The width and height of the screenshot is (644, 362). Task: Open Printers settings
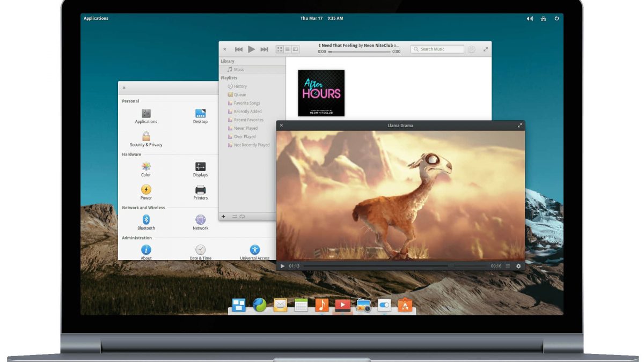click(x=200, y=193)
